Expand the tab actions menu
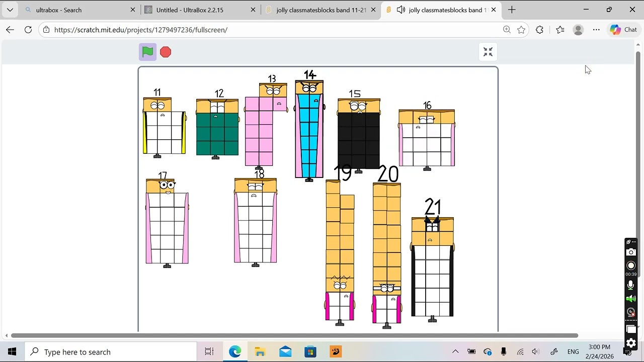The height and width of the screenshot is (362, 644). [x=10, y=10]
